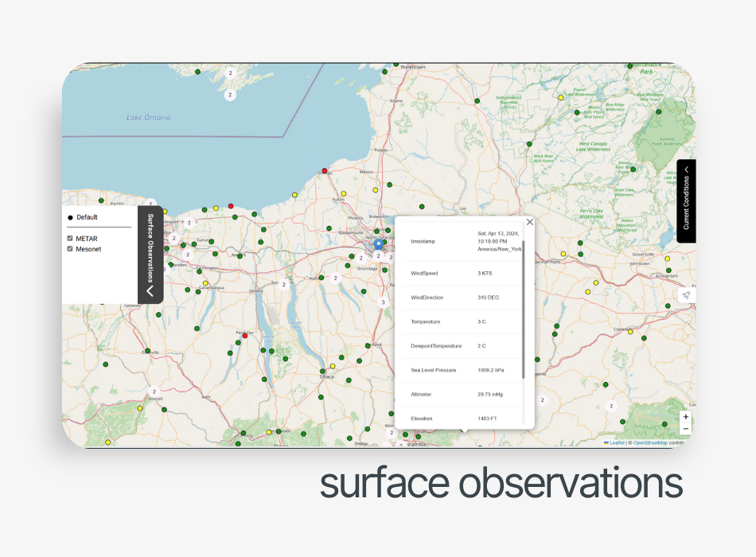756x557 pixels.
Task: Select the Default radio option
Action: tap(70, 217)
